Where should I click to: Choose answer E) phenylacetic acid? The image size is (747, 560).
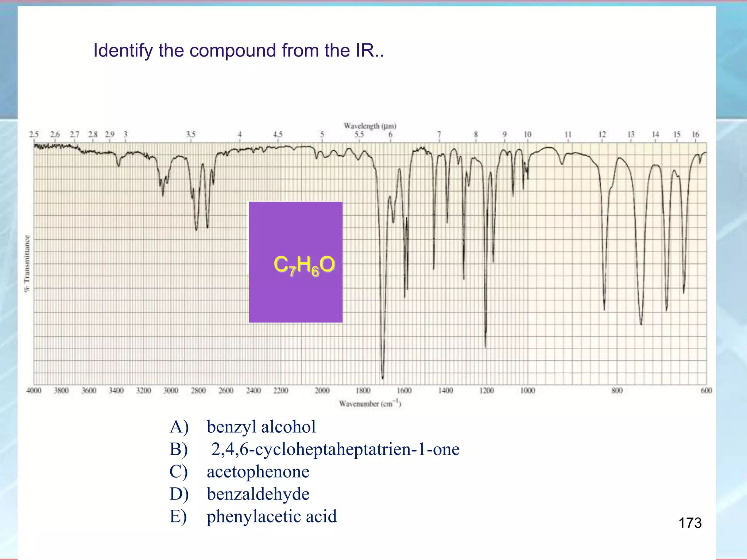pos(271,516)
